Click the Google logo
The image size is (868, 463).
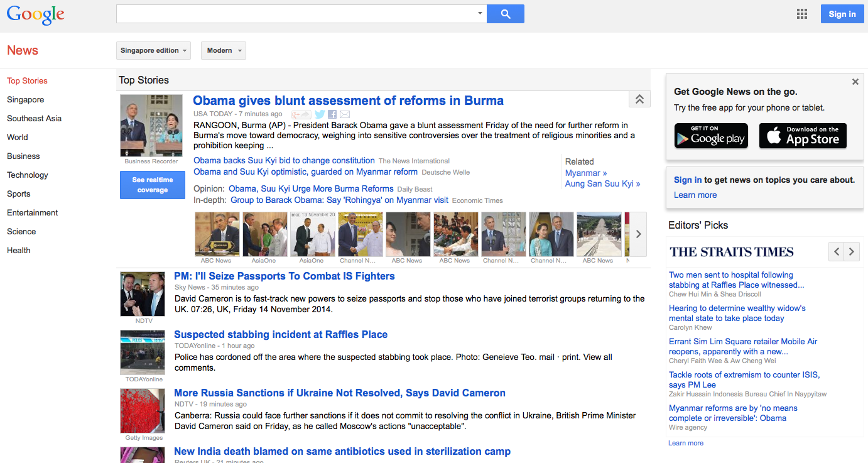36,14
